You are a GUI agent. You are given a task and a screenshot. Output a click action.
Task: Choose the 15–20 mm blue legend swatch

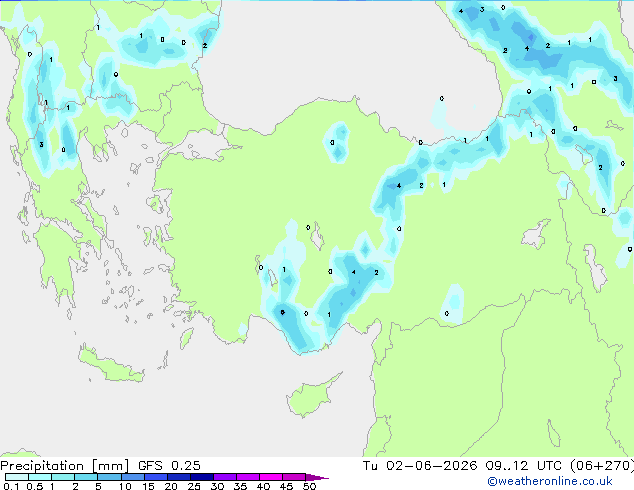coord(155,477)
